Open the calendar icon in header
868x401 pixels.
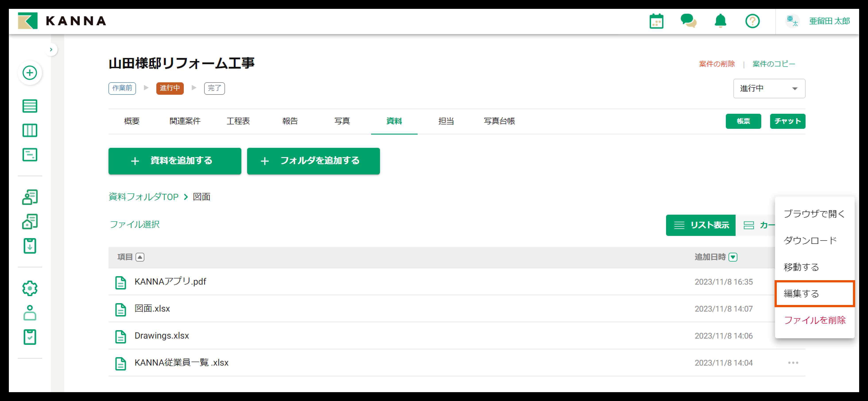pyautogui.click(x=656, y=21)
